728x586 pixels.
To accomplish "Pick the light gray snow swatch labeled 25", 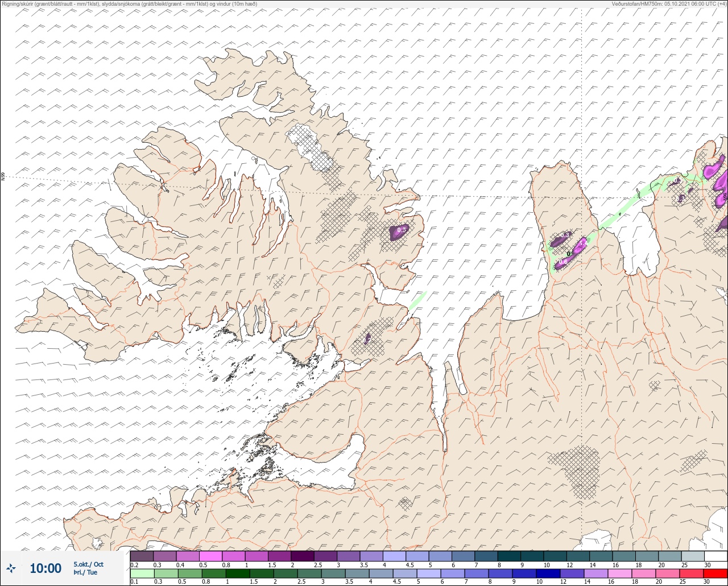I will 693,556.
